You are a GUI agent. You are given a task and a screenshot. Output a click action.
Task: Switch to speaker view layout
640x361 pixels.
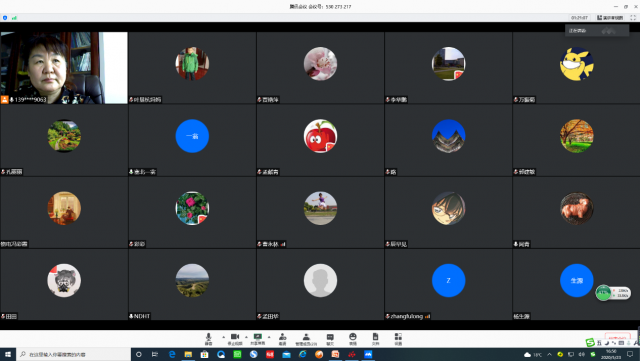pyautogui.click(x=610, y=18)
